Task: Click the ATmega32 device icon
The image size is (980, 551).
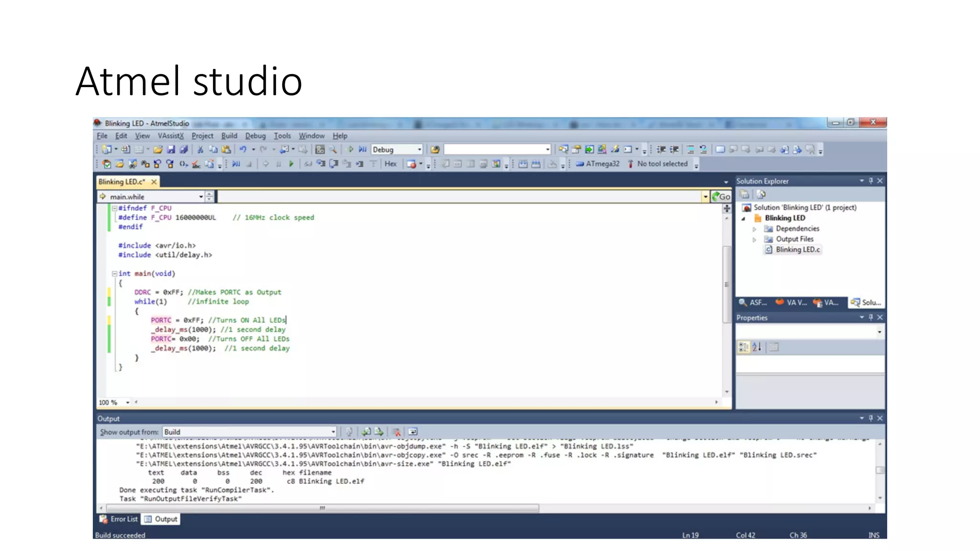Action: pyautogui.click(x=597, y=164)
